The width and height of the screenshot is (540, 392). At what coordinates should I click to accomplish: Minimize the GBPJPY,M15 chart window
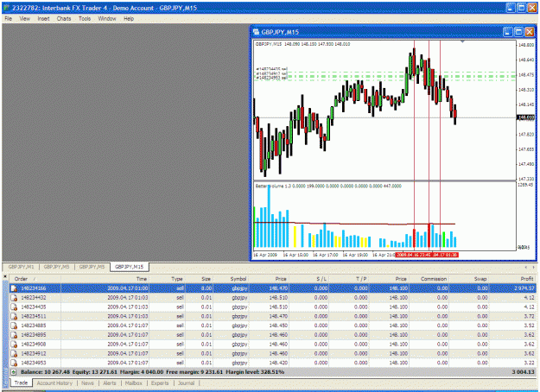pos(507,32)
